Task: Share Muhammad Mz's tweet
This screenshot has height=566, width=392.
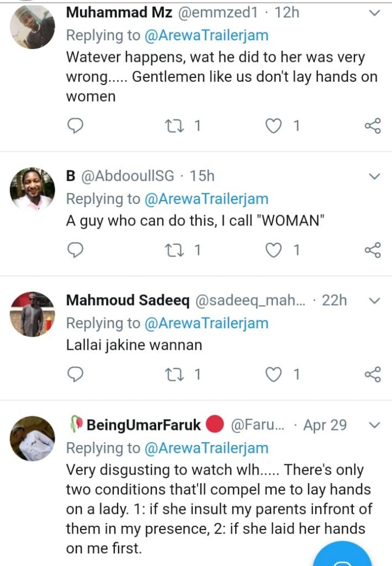Action: (x=373, y=126)
